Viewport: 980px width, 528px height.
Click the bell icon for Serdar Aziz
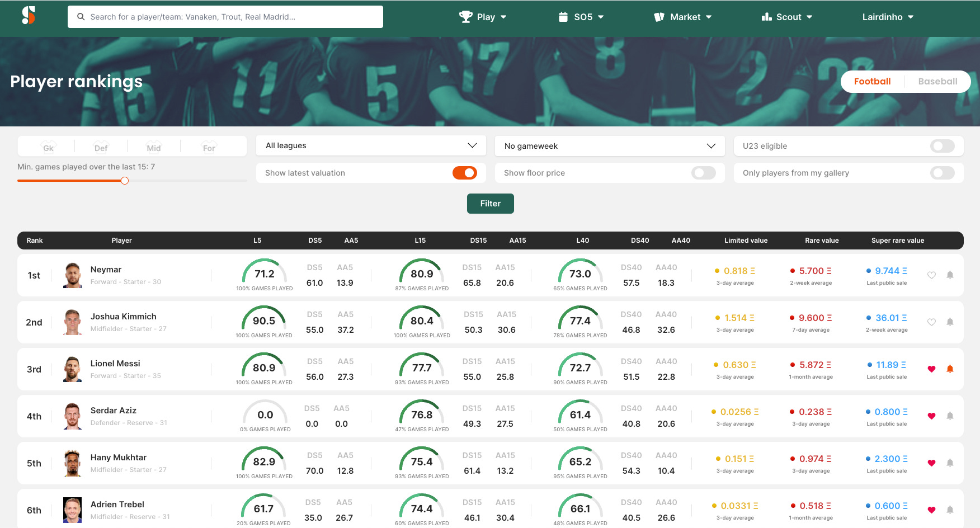coord(950,416)
